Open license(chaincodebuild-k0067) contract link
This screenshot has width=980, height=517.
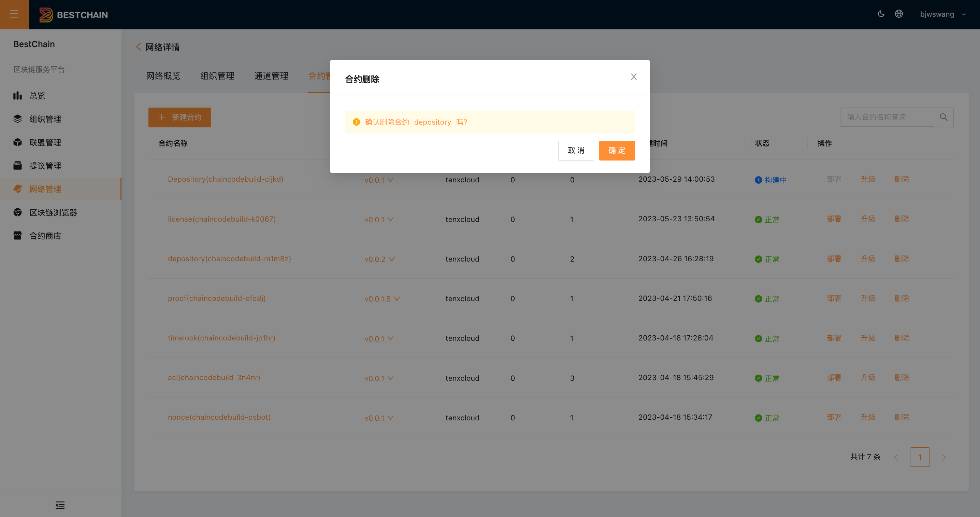tap(222, 219)
